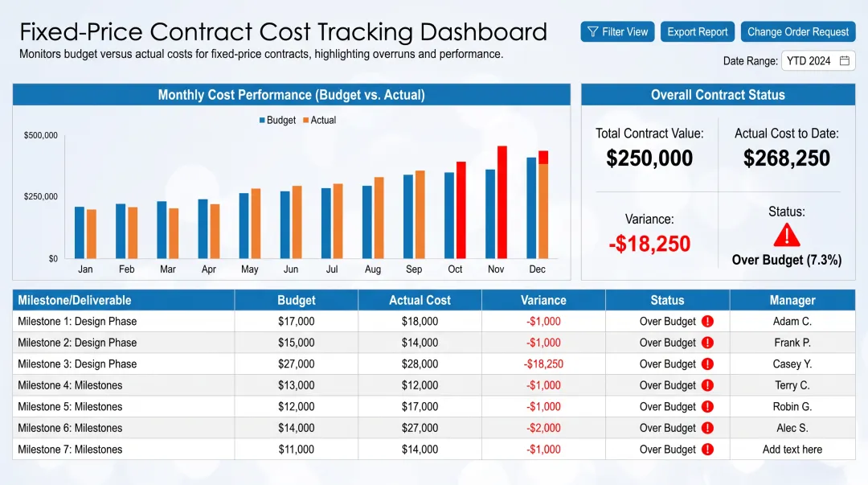Click the blue Jan budget bar
Screen dimensions: 868x485
click(x=80, y=232)
